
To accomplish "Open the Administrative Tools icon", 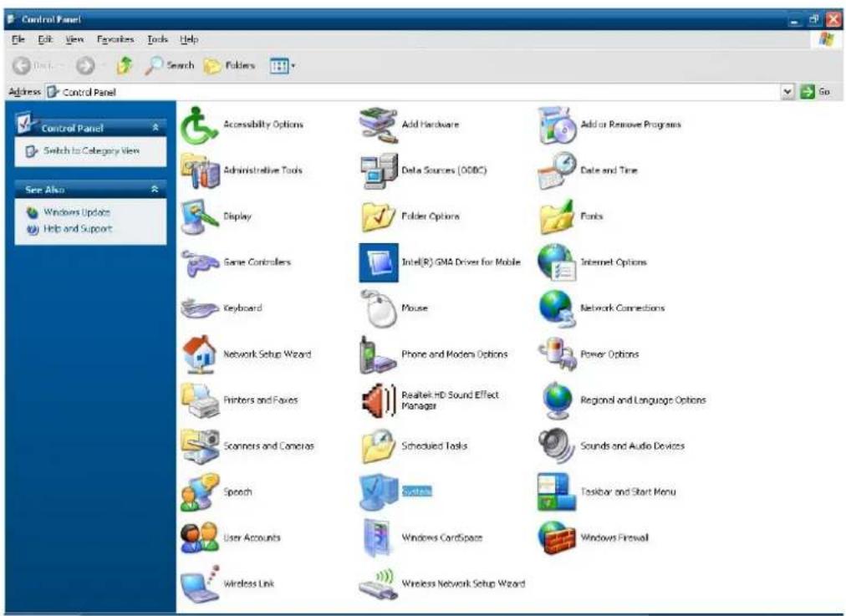I will pos(200,171).
